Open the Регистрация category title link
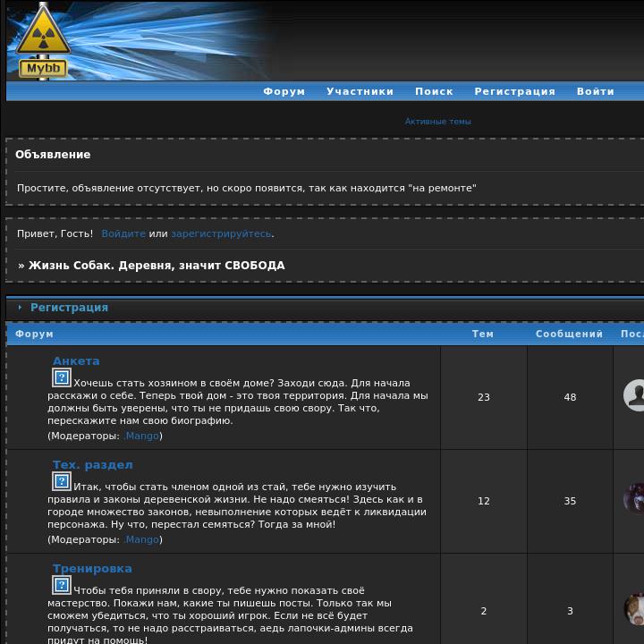 69,307
